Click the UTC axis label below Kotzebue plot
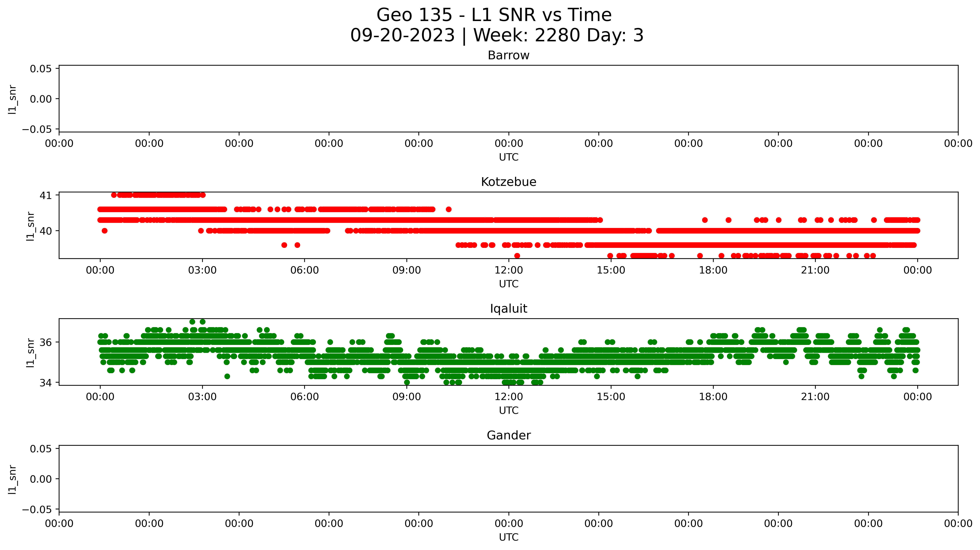Viewport: 980px width, 550px height. (509, 284)
